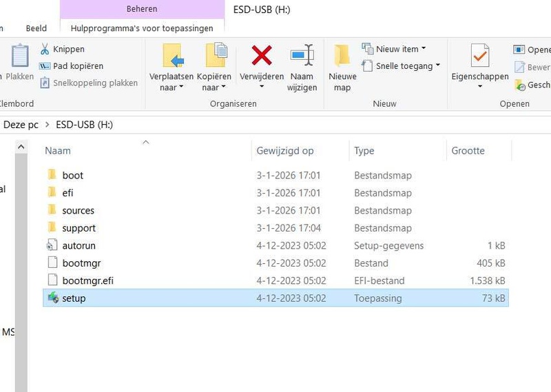This screenshot has height=392, width=551.
Task: Click the setup file name
Action: 74,298
